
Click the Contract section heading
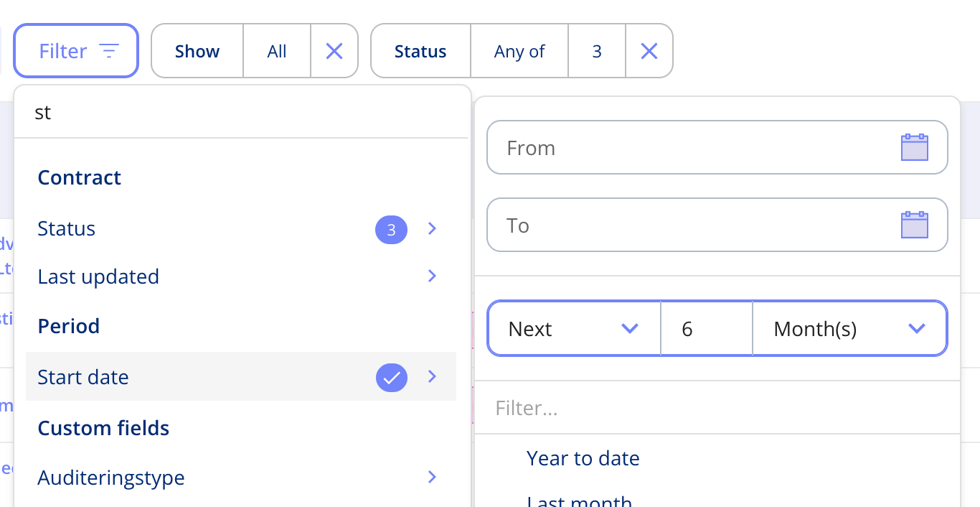click(80, 177)
